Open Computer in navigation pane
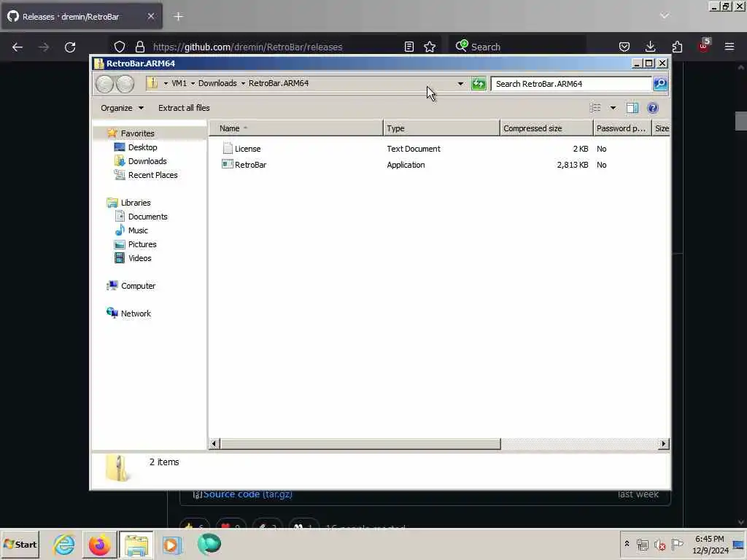The width and height of the screenshot is (747, 560). click(138, 286)
